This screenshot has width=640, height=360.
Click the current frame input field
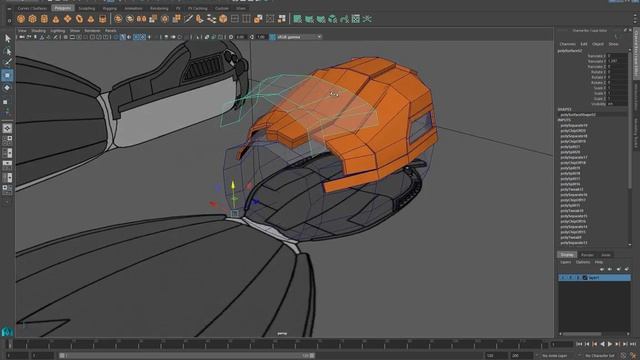[562, 344]
